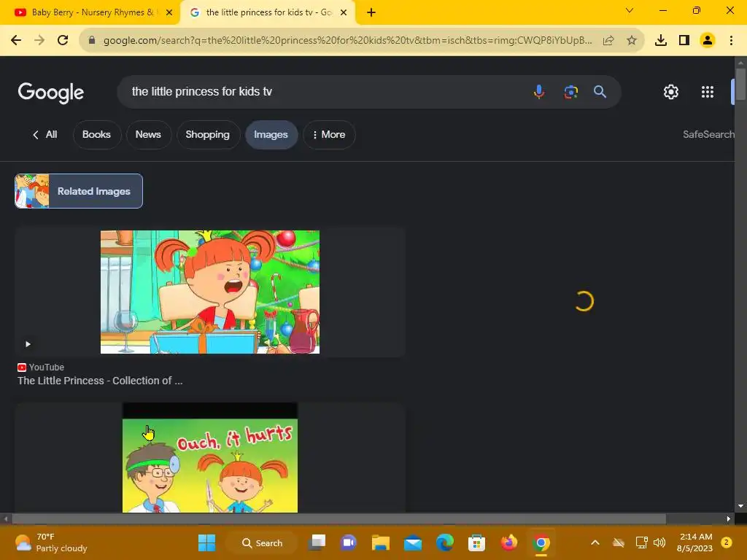Open SafeSearch settings
Screen dimensions: 747x560
coord(708,134)
